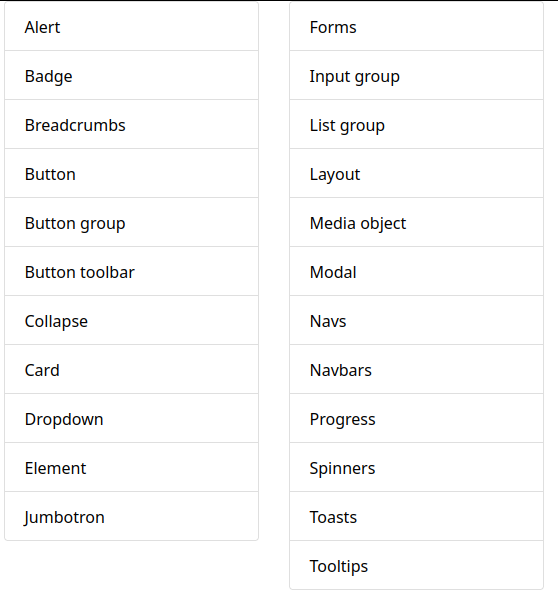Image resolution: width=558 pixels, height=614 pixels.
Task: Open the Layout list item
Action: click(416, 173)
